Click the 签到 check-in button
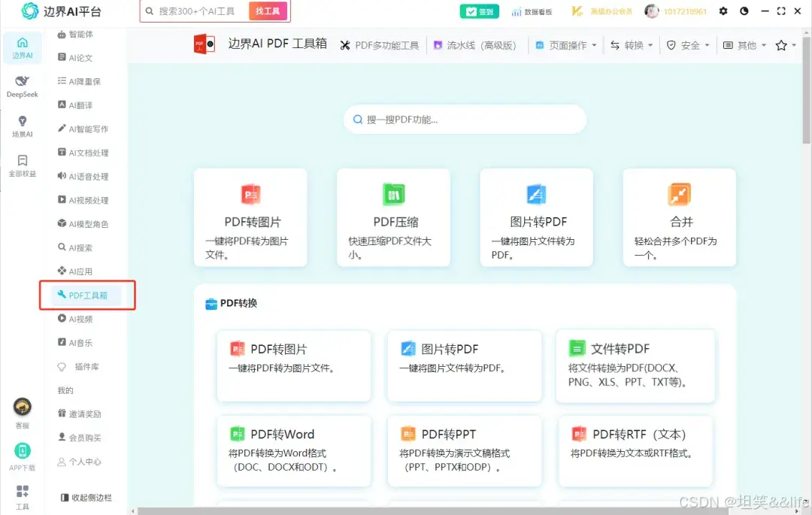Image resolution: width=812 pixels, height=515 pixels. point(480,11)
